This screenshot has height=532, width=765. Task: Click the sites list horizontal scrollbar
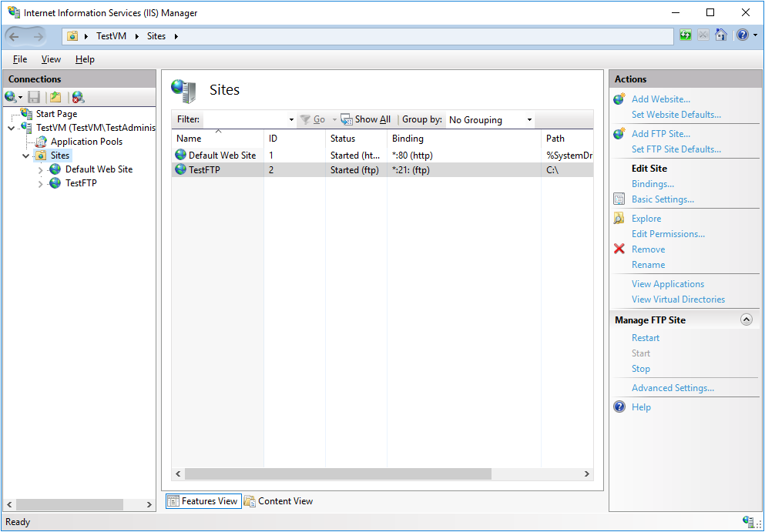(338, 474)
